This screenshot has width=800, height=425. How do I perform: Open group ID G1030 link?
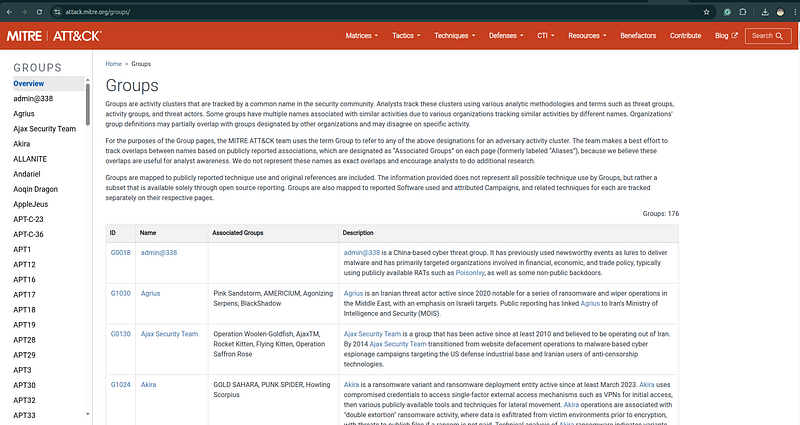click(x=120, y=293)
